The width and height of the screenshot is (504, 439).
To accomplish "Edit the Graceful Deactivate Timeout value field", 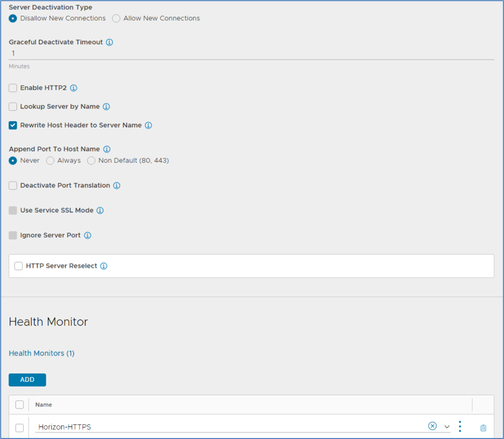I will coord(252,53).
